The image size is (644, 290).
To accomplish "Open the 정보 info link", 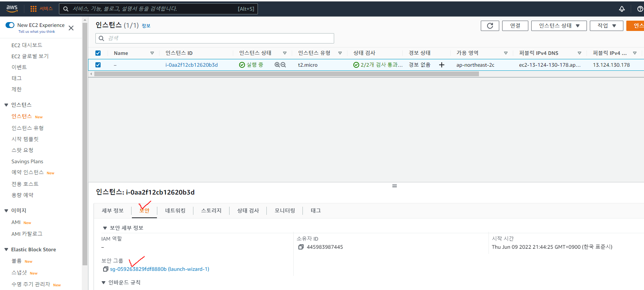I will [146, 26].
